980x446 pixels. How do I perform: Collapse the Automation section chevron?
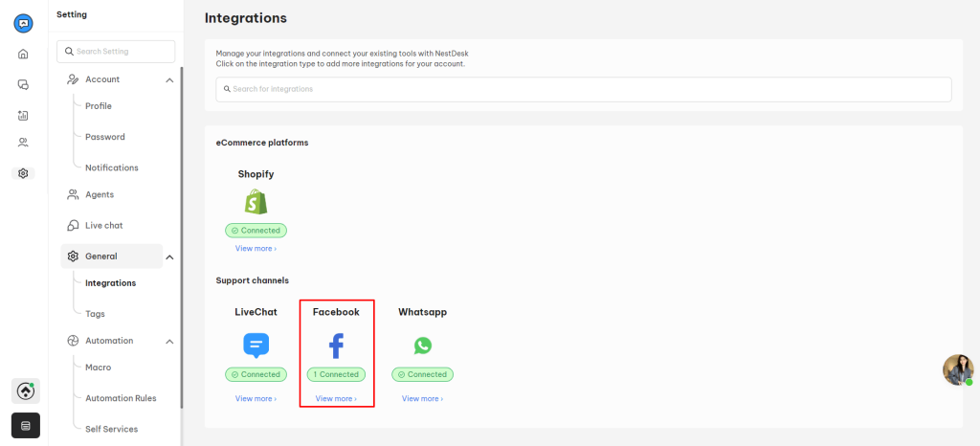click(169, 341)
